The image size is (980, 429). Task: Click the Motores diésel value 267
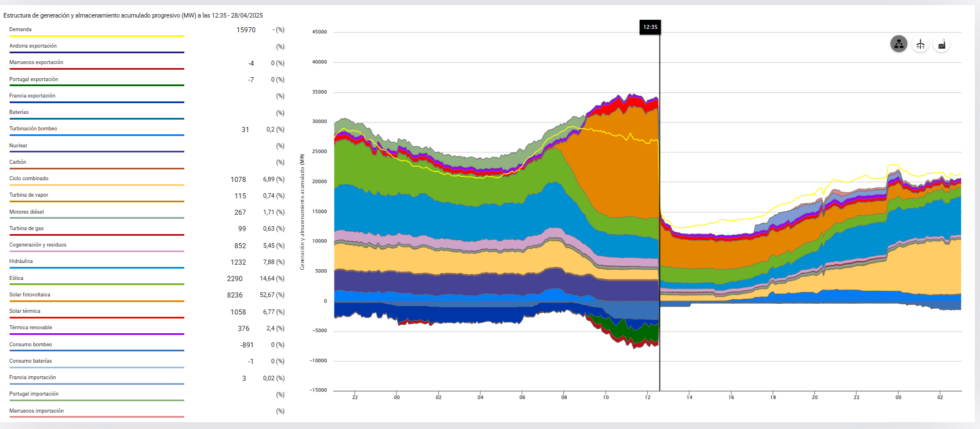[240, 213]
